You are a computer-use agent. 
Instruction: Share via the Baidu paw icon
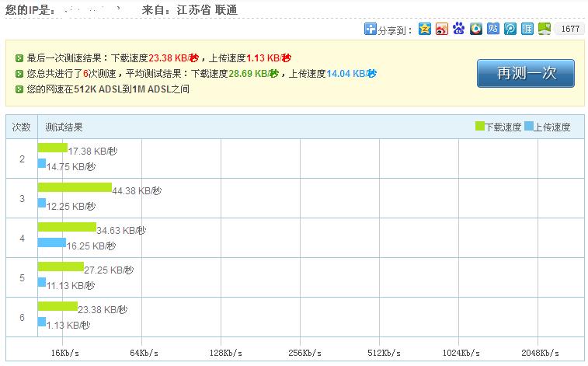pos(458,29)
